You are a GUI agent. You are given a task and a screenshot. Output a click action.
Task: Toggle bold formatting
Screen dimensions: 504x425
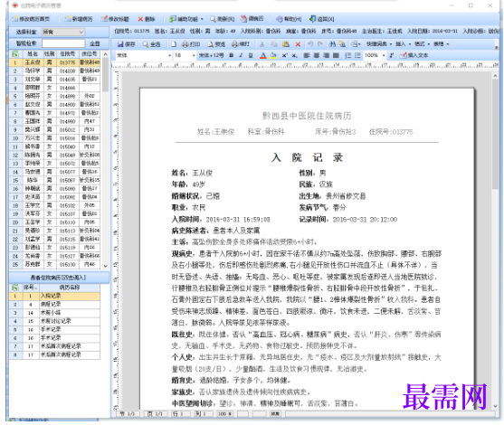click(231, 55)
